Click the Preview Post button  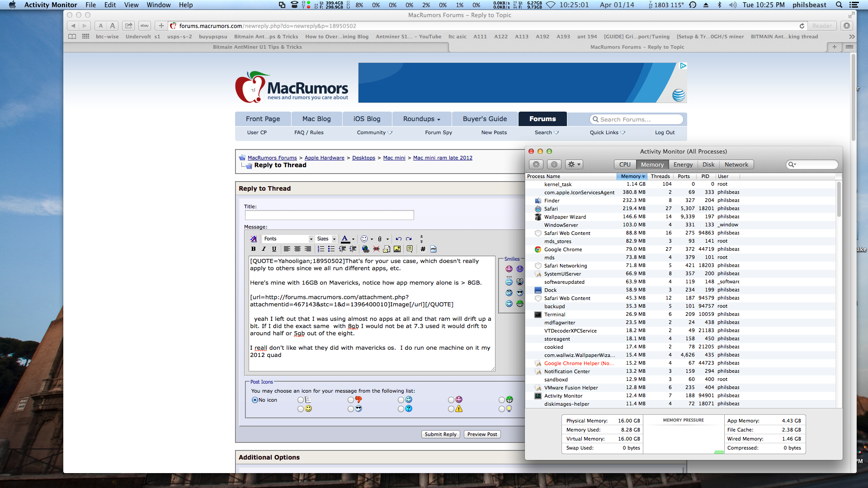pyautogui.click(x=482, y=434)
